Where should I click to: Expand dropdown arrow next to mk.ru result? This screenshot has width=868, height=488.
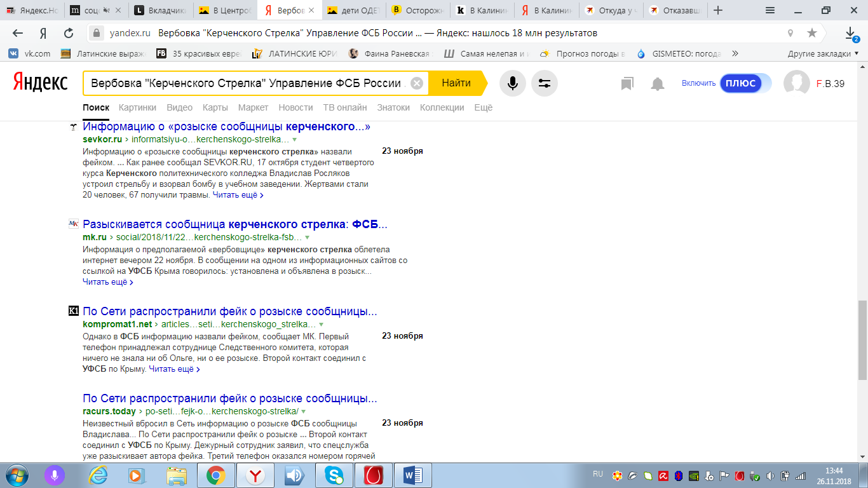pos(308,237)
